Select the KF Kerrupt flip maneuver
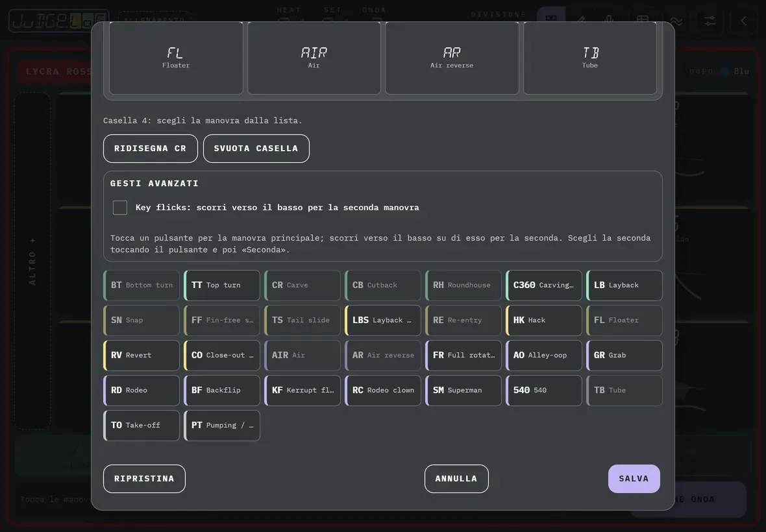The image size is (766, 532). coord(303,391)
